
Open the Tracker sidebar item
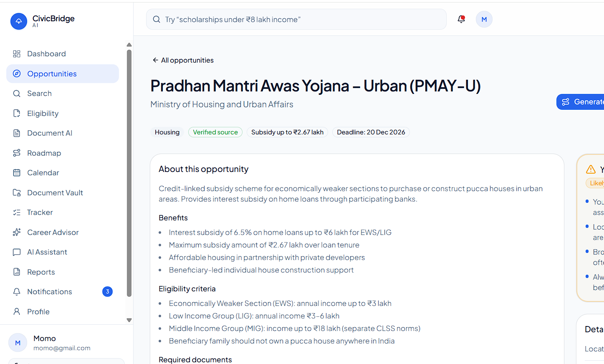pyautogui.click(x=63, y=212)
